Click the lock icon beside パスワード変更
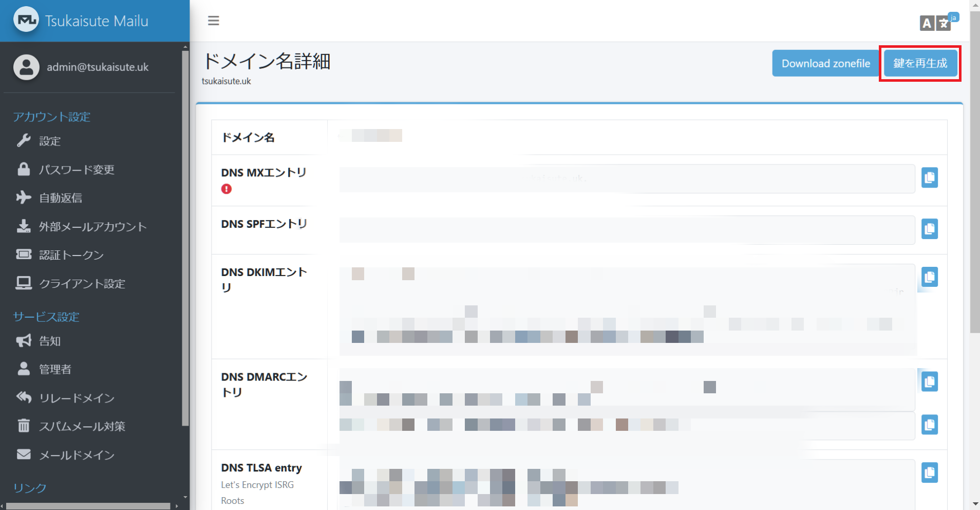Viewport: 980px width, 510px height. 24,169
